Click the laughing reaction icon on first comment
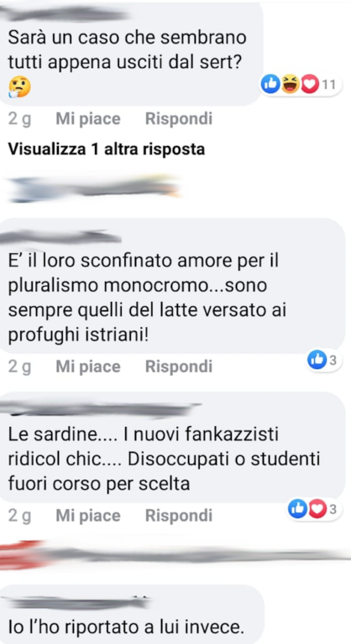Viewport: 351px width, 644px height. (x=291, y=85)
